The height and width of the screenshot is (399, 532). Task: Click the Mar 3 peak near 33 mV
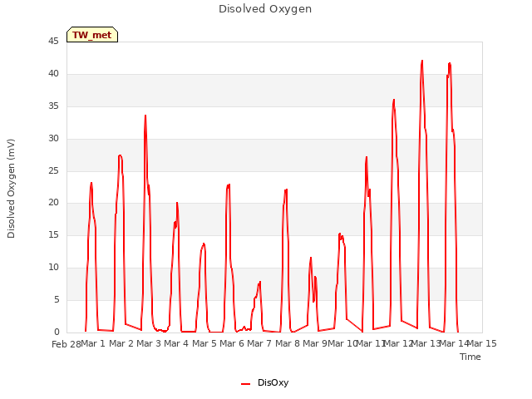point(145,116)
